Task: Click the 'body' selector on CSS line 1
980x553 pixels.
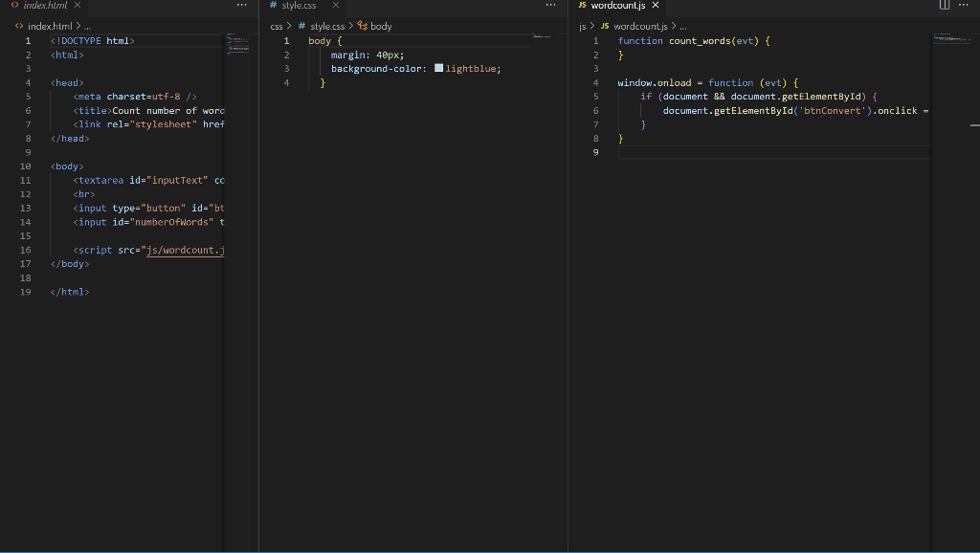Action: click(320, 40)
